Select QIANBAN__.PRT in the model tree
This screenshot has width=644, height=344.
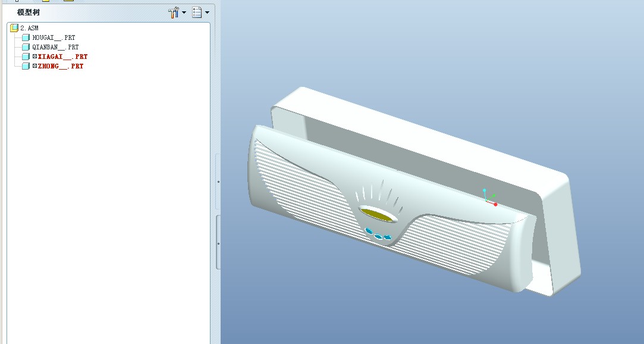tap(51, 47)
